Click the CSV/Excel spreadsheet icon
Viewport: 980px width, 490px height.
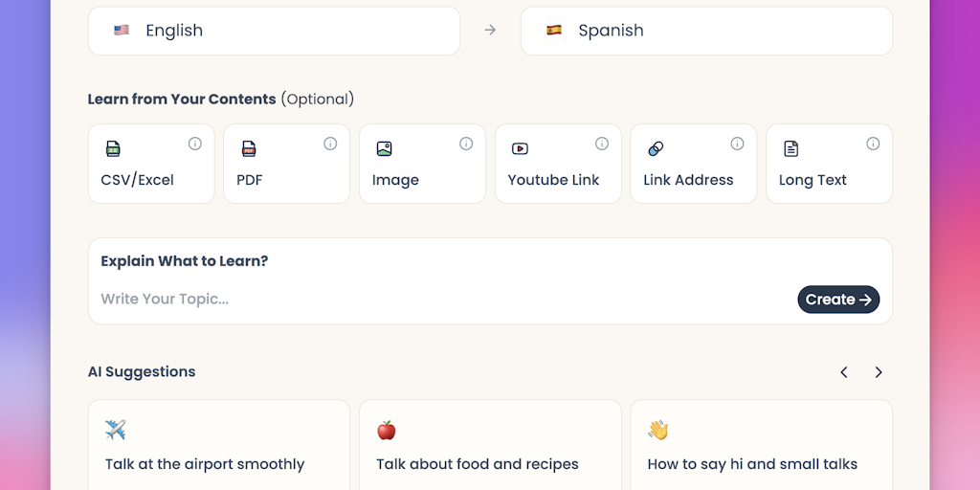(113, 149)
